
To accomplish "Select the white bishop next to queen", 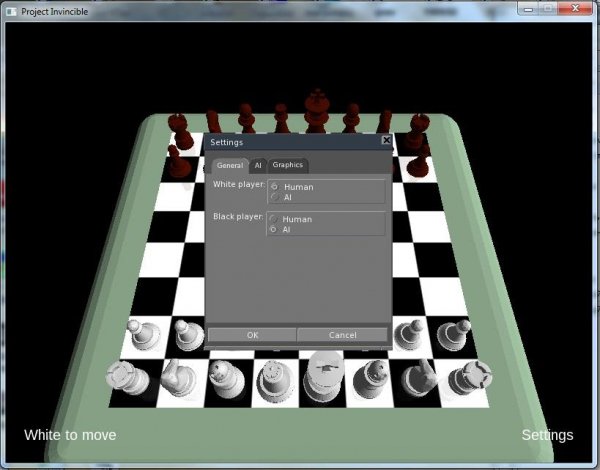I will tap(227, 379).
